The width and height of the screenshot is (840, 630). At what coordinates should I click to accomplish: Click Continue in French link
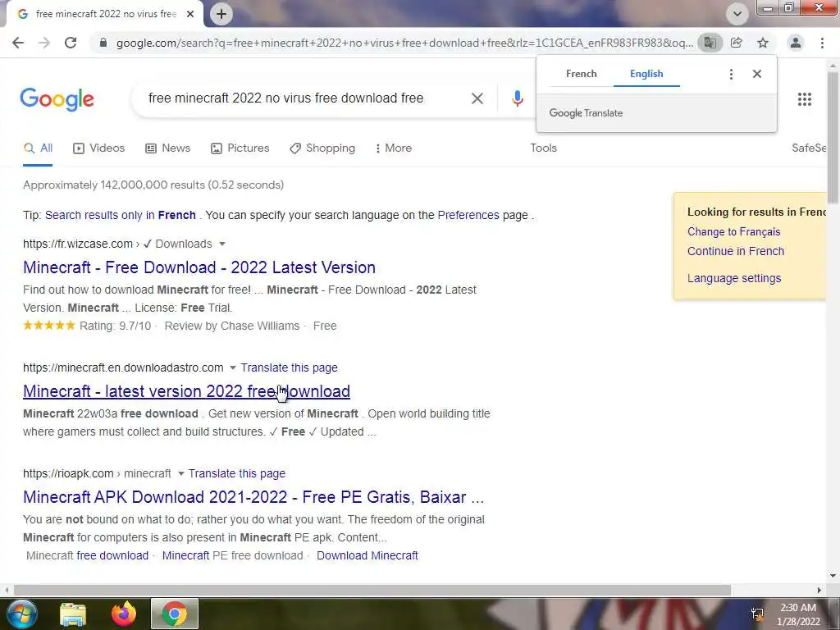pos(736,251)
